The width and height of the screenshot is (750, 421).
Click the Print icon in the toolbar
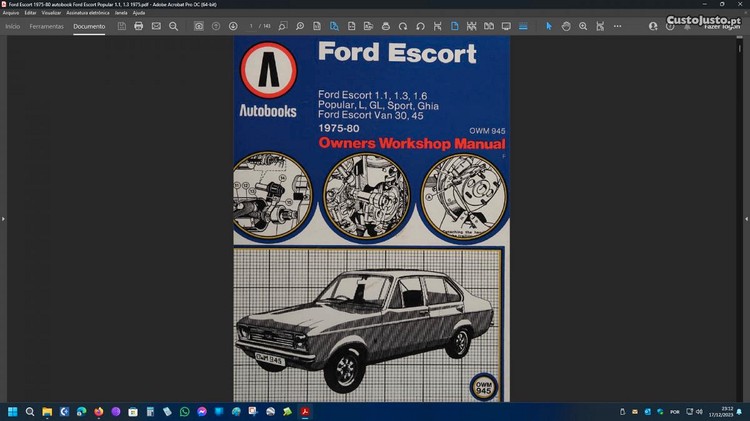[139, 26]
